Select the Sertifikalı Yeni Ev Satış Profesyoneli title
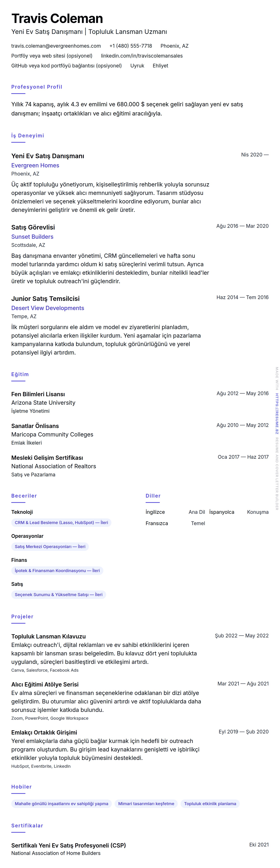 click(x=69, y=845)
